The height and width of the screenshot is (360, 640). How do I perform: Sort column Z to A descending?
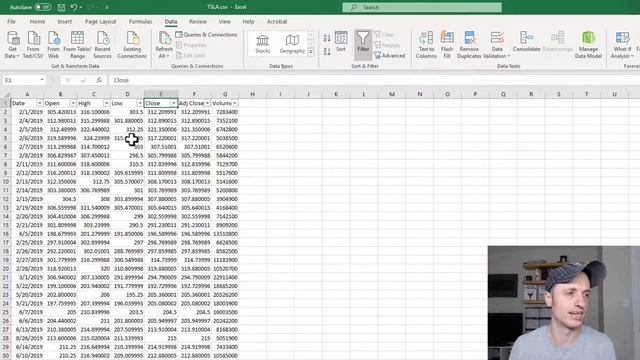(x=327, y=52)
